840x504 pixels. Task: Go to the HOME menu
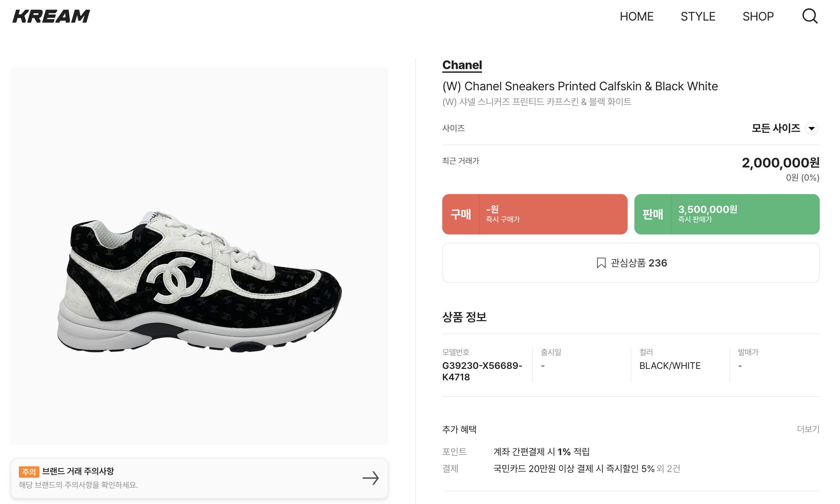[636, 16]
